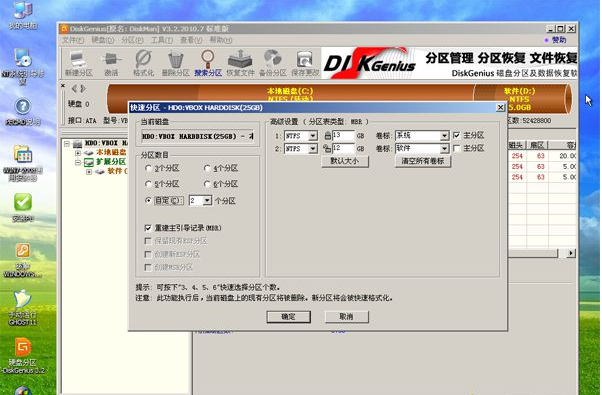
Task: Click the 搜索分区 magnifier toolbar icon
Action: point(208,63)
